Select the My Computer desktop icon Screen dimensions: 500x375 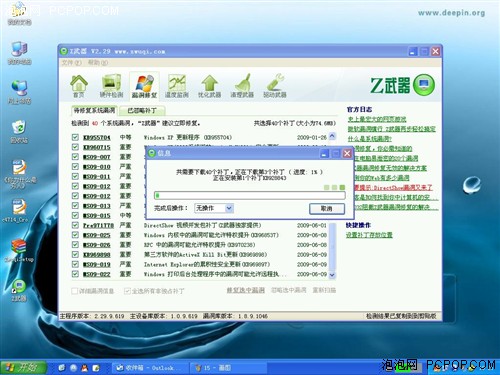point(19,53)
